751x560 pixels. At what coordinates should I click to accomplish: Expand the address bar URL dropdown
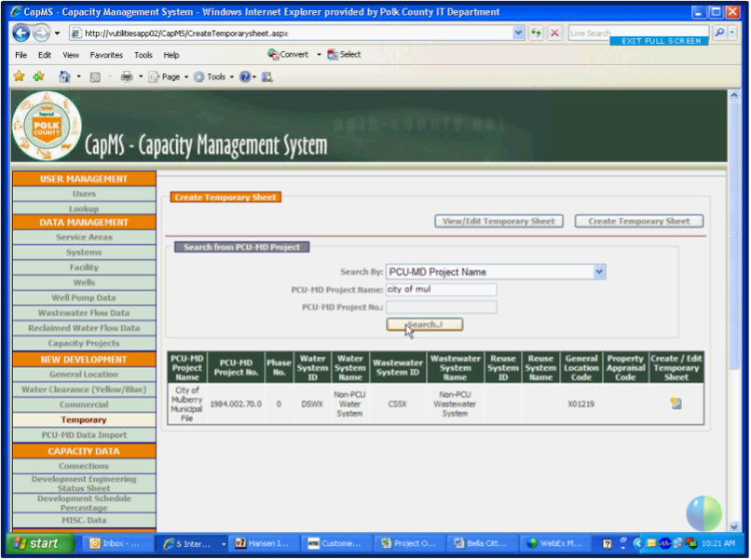tap(519, 33)
